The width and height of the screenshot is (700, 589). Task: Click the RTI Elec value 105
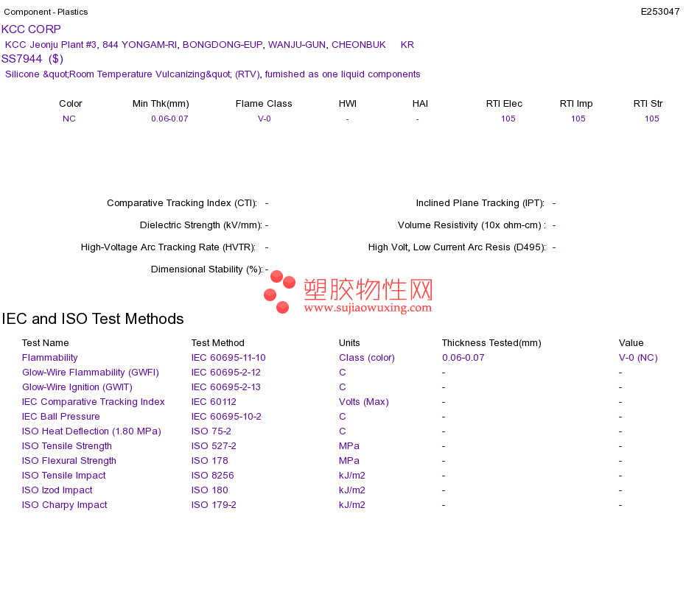[x=508, y=119]
